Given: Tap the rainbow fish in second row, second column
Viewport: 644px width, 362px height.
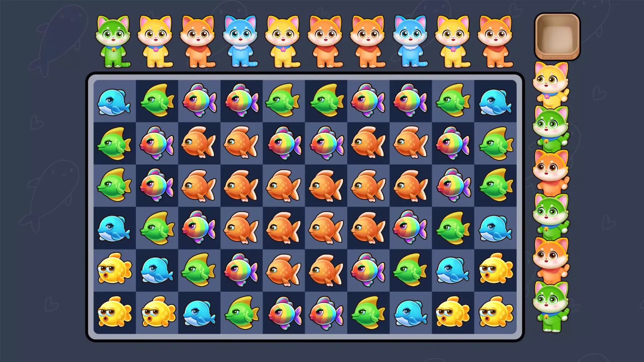Looking at the screenshot, I should click(x=157, y=143).
